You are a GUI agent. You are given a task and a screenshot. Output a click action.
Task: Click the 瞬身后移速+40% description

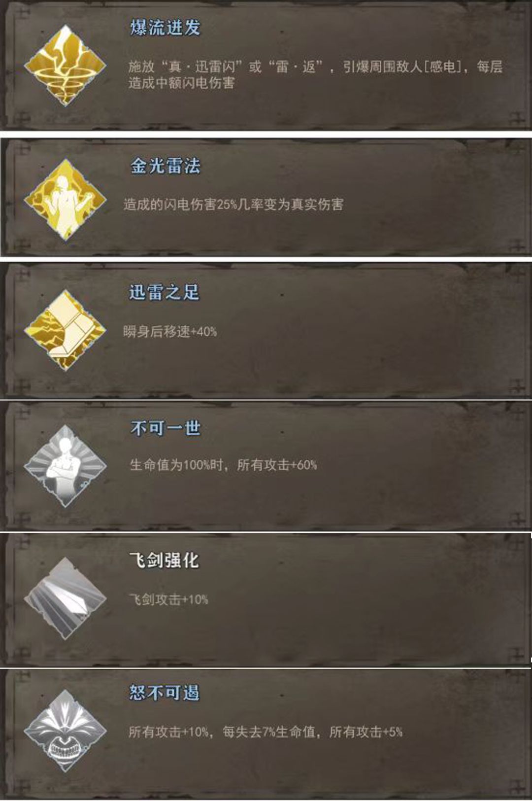point(170,331)
